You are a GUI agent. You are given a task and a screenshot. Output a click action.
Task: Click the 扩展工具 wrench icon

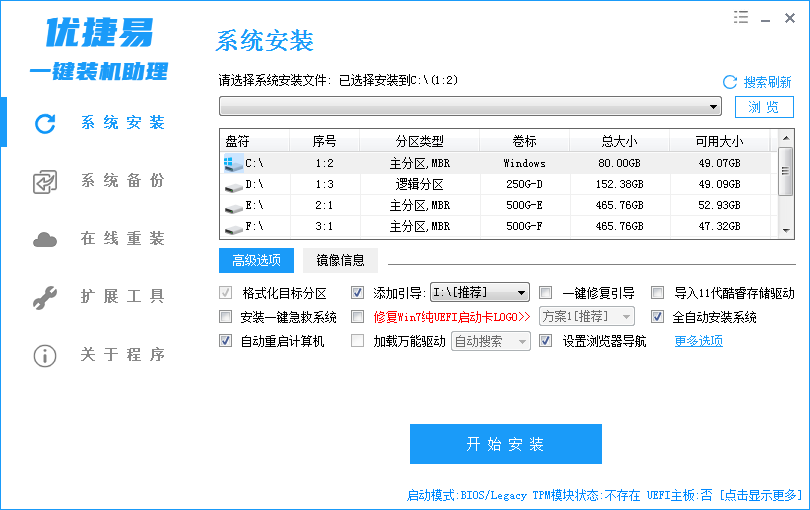tap(45, 297)
